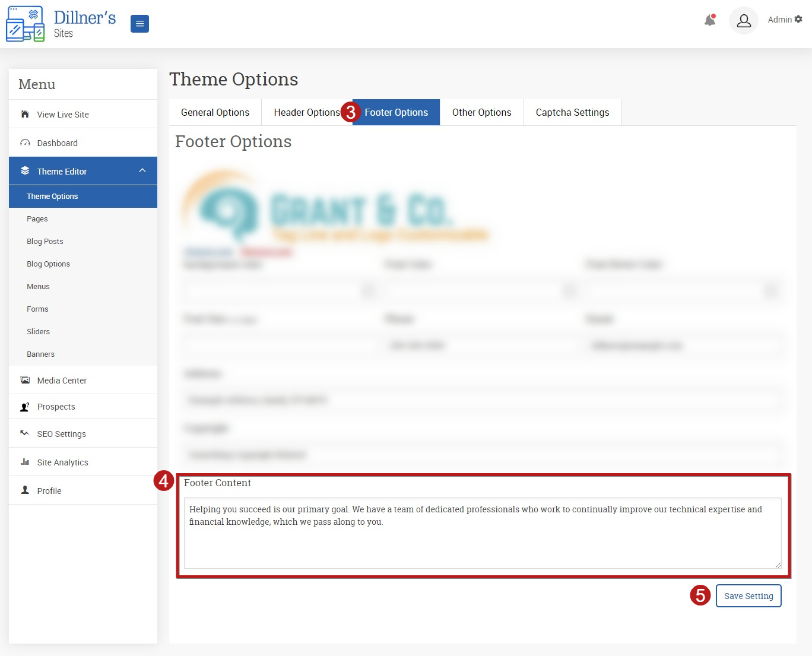Open Blog Options

83,264
